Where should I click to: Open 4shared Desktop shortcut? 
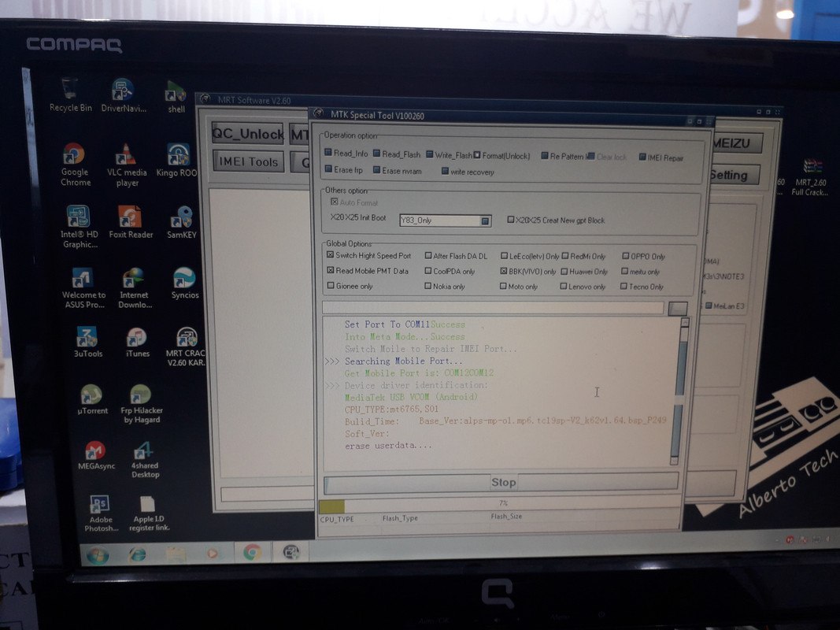(x=145, y=460)
